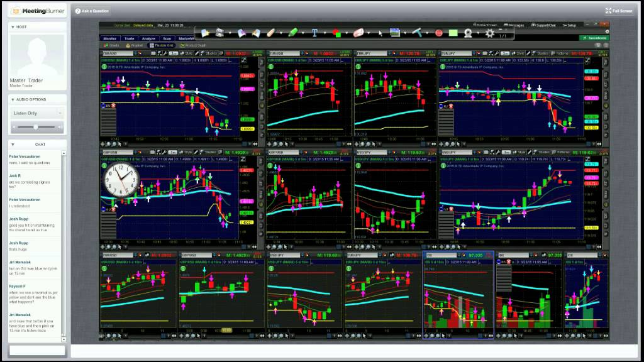Collapse the CHAT panel

click(13, 145)
